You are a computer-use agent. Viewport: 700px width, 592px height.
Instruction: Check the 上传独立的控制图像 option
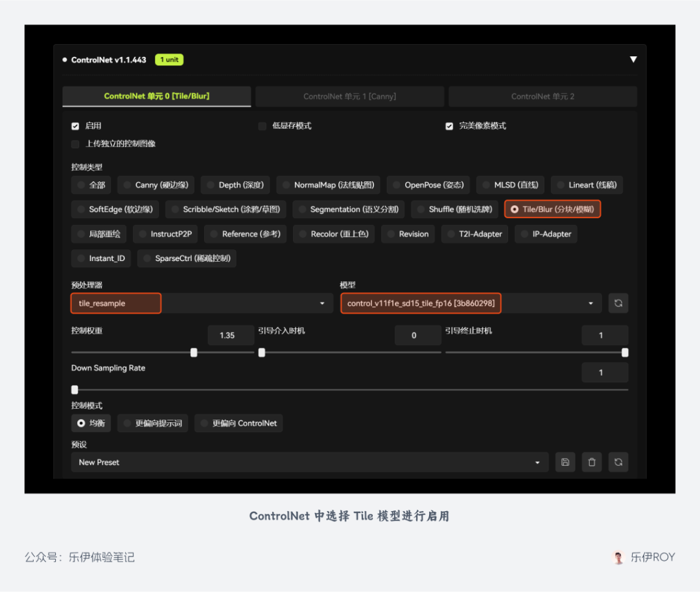coord(75,144)
